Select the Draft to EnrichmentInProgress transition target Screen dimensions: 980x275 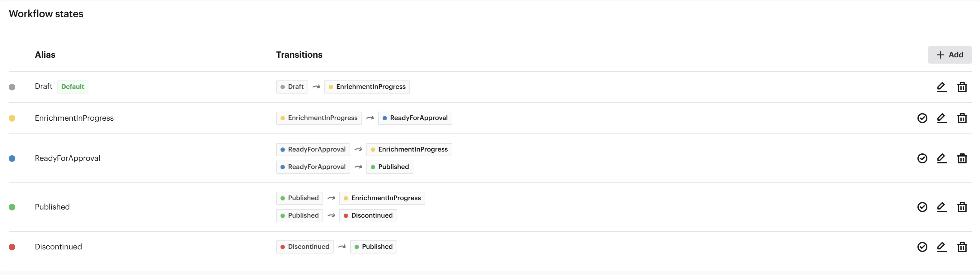367,87
